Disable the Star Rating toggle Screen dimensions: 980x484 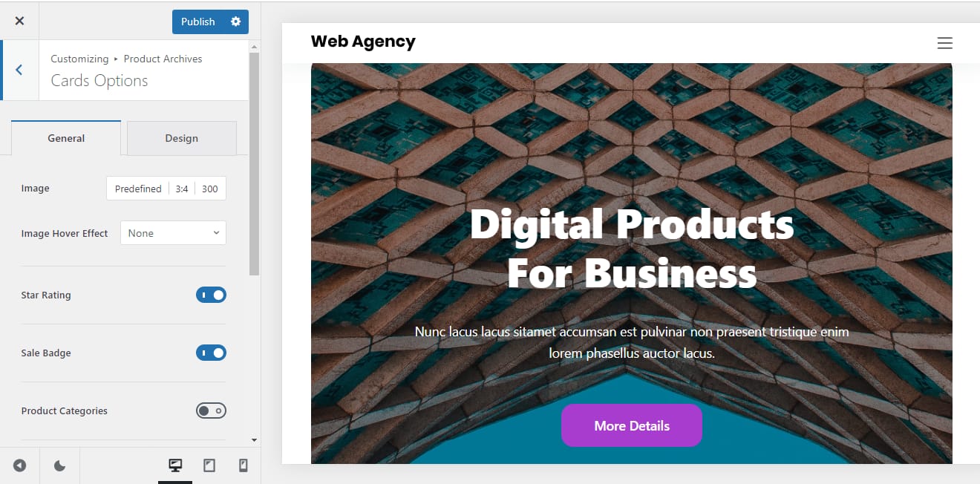(x=211, y=295)
